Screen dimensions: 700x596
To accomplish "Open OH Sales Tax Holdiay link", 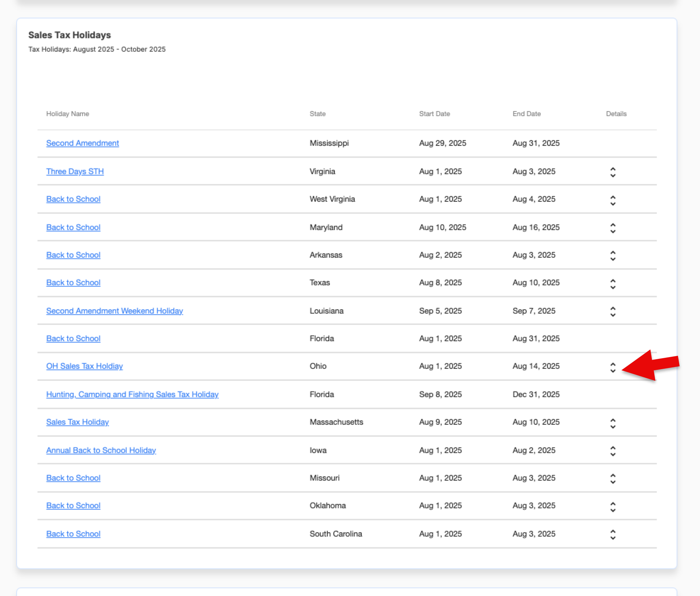I will 84,366.
